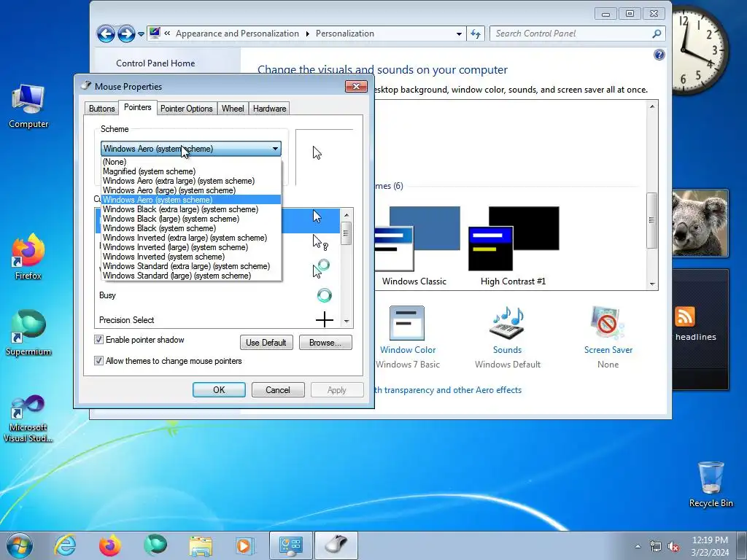The height and width of the screenshot is (560, 747).
Task: Choose Windows Aero (extra large) scheme
Action: [191, 181]
